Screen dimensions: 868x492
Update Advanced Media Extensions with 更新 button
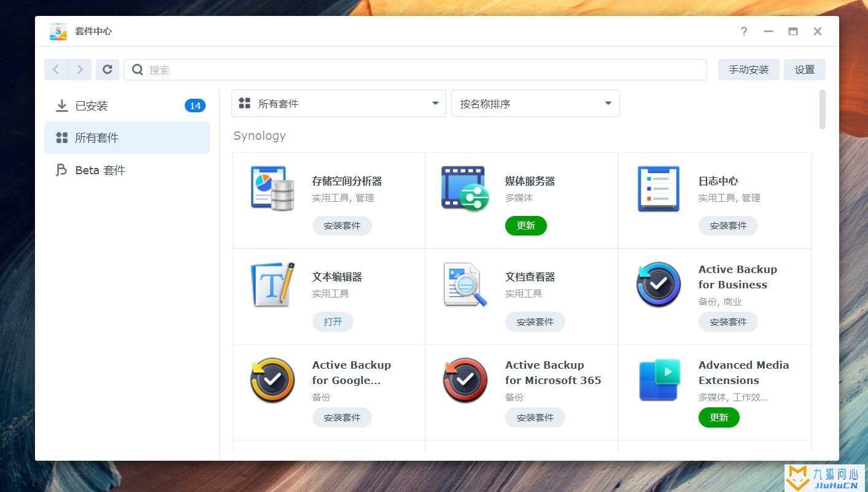[719, 417]
